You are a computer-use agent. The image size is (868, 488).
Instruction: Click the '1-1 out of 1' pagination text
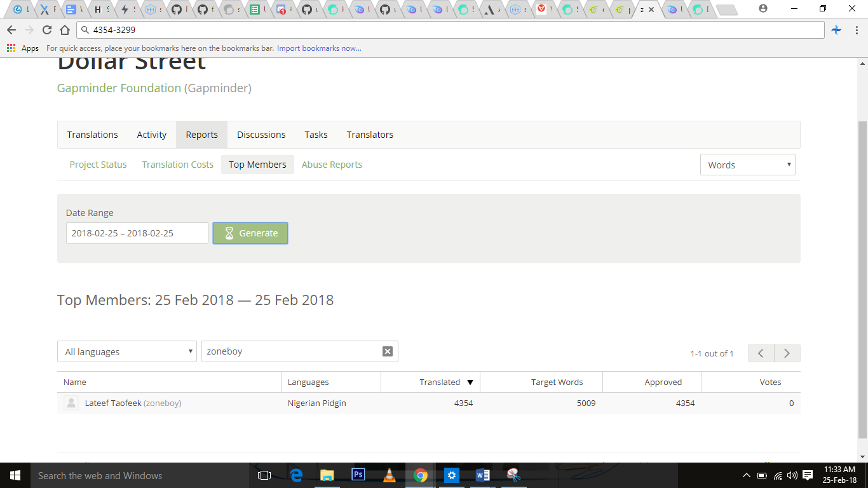[x=712, y=353]
